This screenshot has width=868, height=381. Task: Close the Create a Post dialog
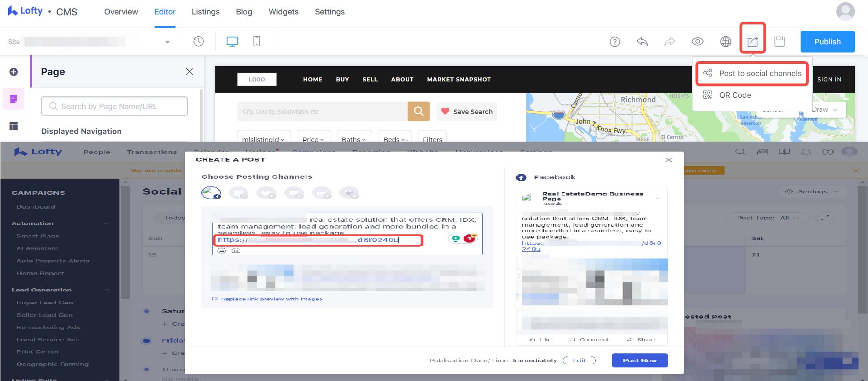[669, 160]
